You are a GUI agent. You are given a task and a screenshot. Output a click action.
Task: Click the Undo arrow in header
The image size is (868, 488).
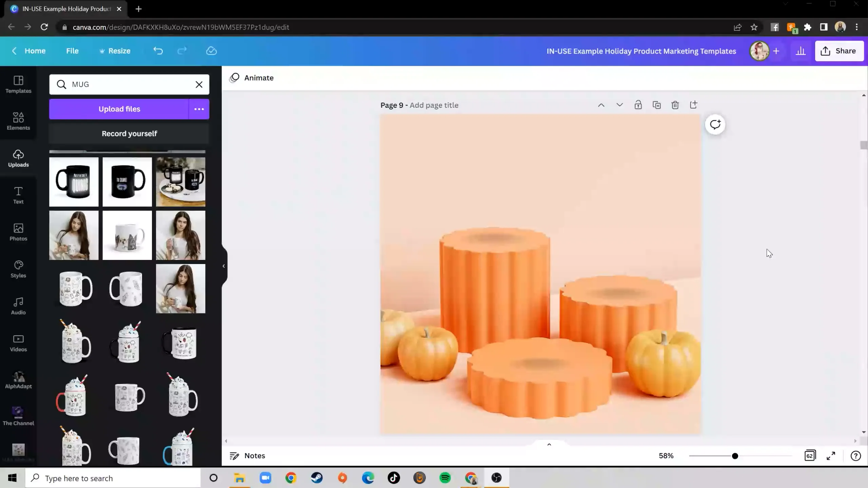(158, 51)
